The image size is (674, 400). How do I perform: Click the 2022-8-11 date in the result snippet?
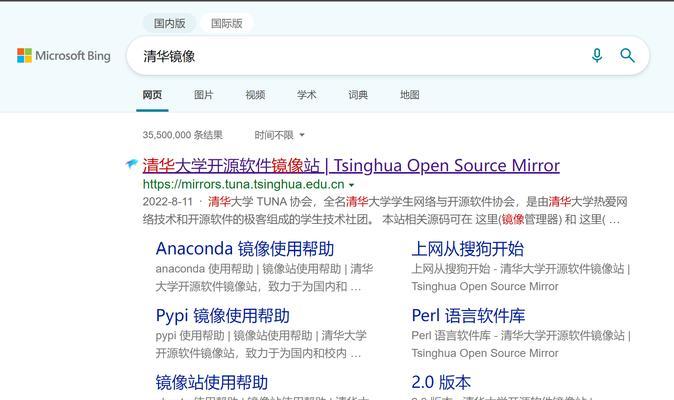(168, 202)
